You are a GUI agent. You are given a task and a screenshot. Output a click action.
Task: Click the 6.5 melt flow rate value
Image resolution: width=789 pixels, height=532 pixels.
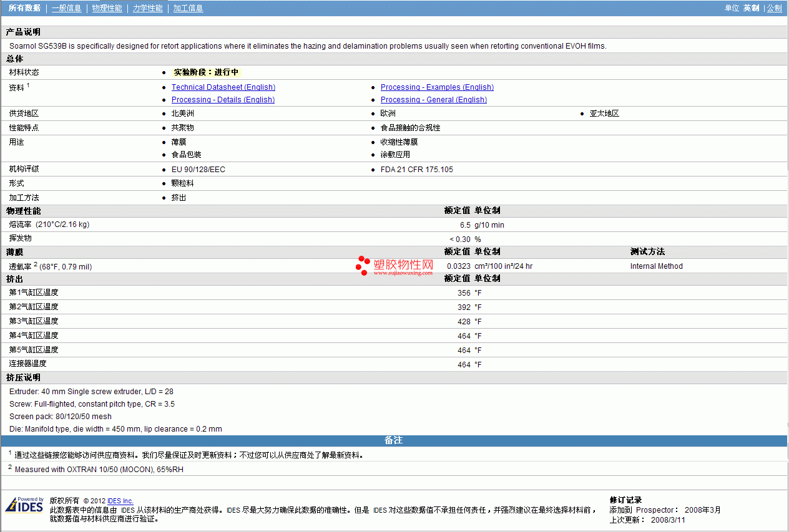click(465, 225)
